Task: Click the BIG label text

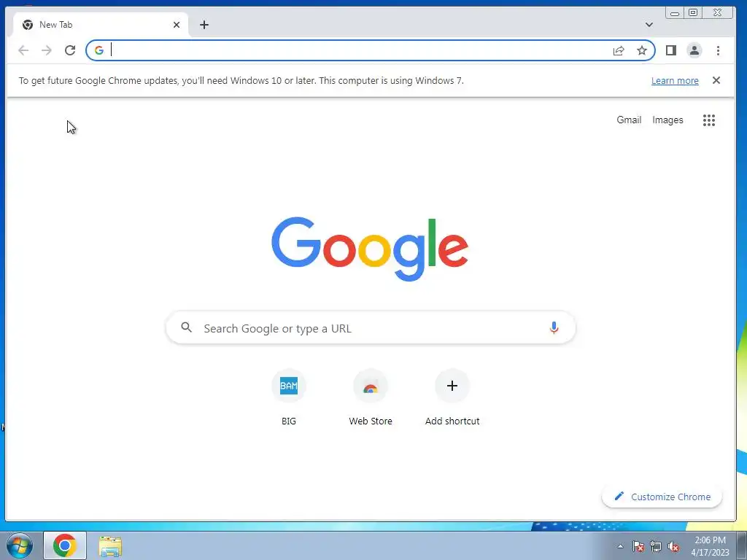Action: [x=289, y=421]
